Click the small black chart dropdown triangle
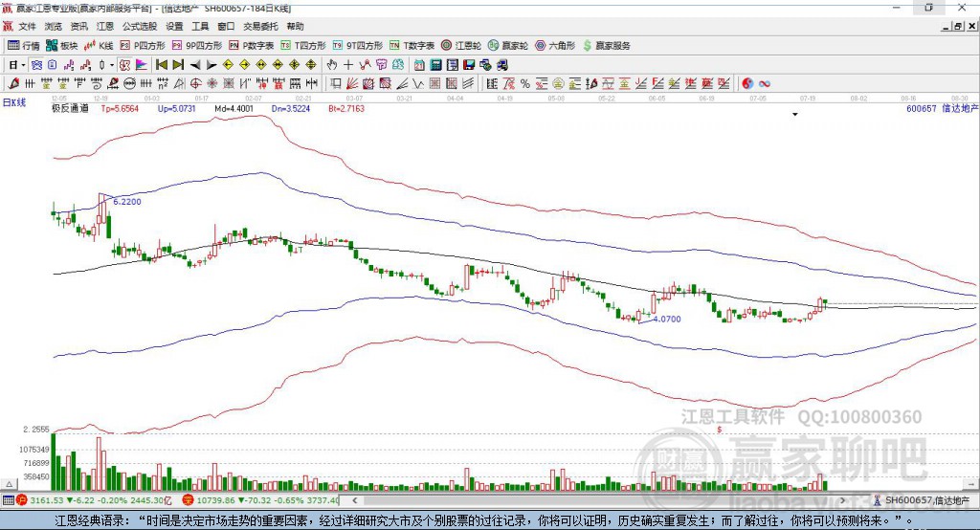This screenshot has width=980, height=530. (795, 115)
